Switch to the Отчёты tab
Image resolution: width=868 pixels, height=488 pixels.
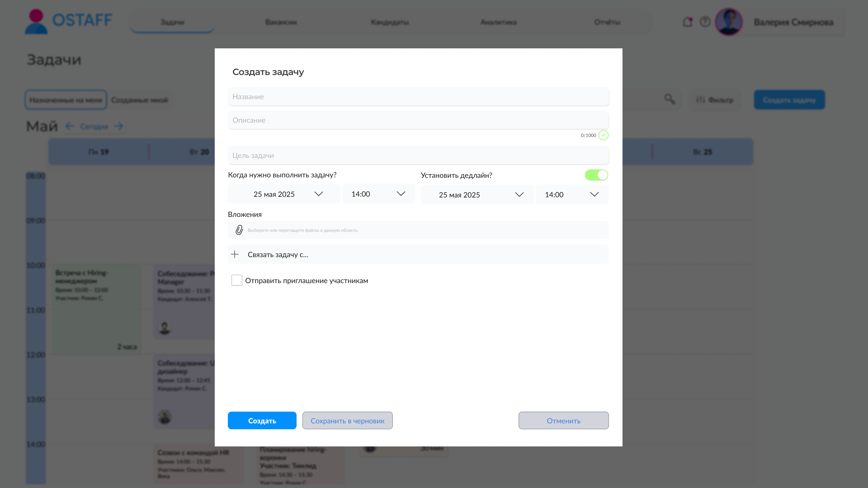point(608,22)
